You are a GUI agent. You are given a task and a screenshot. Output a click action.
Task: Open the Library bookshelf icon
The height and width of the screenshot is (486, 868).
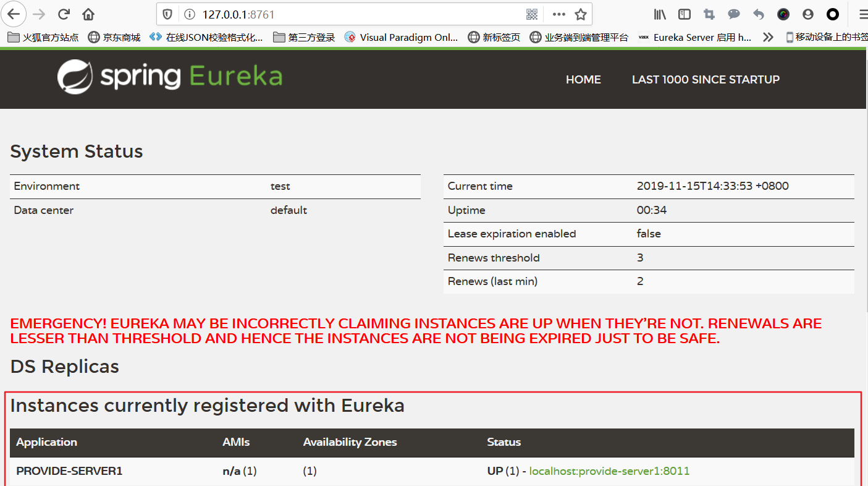660,14
